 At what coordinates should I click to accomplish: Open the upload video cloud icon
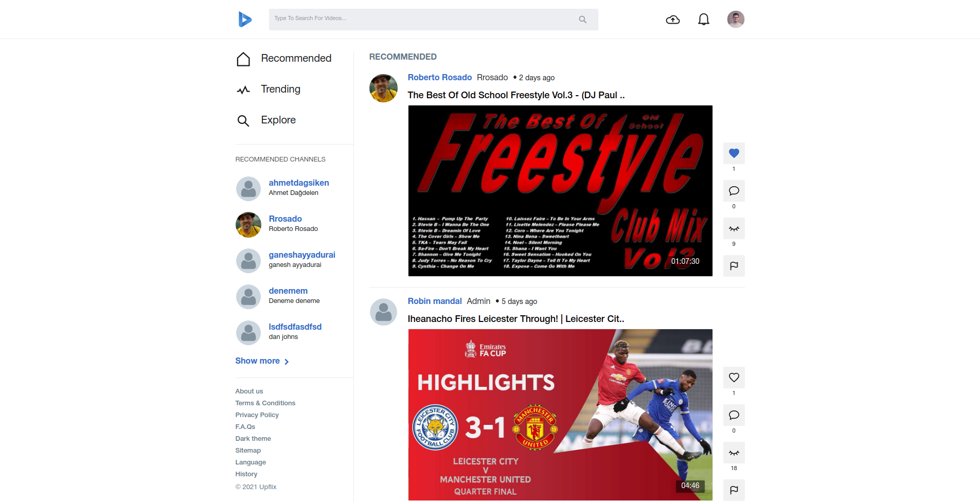[673, 20]
